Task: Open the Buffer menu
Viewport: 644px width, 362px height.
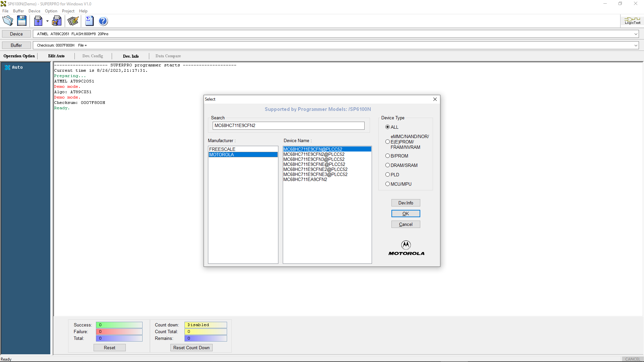Action: pyautogui.click(x=18, y=11)
